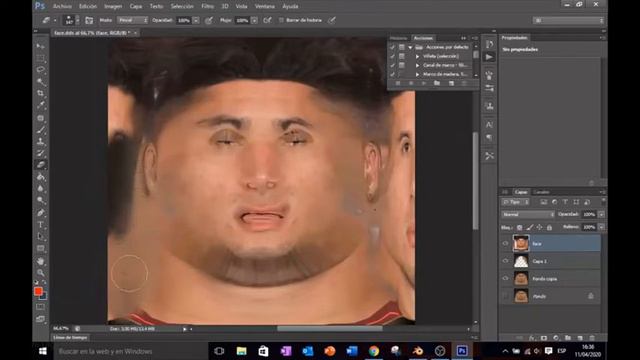The width and height of the screenshot is (640, 360).
Task: Toggle Acciones por defecto checkmark
Action: coord(392,47)
